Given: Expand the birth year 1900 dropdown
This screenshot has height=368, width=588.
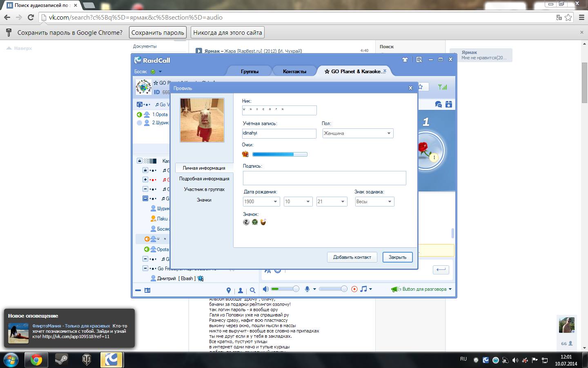Looking at the screenshot, I should pyautogui.click(x=261, y=202).
